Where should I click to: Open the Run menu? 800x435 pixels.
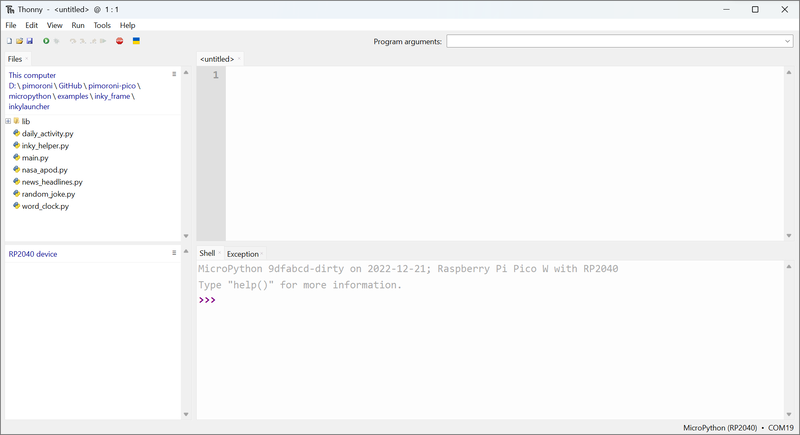78,25
